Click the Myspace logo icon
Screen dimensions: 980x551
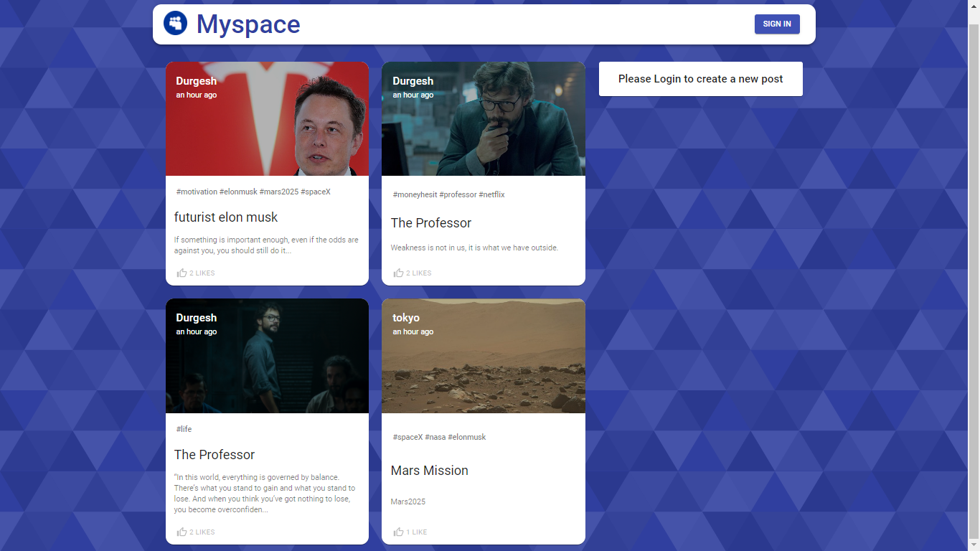175,24
